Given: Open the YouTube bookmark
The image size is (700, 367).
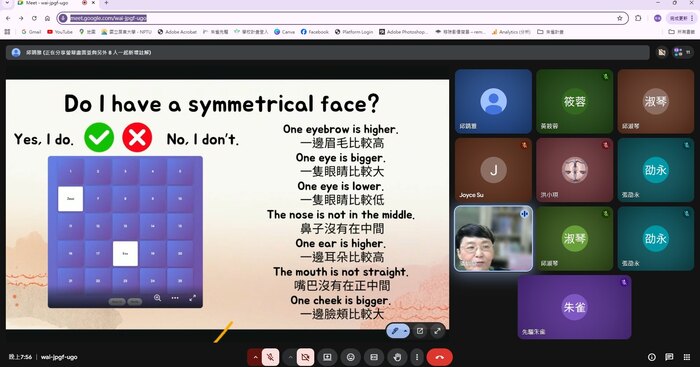Looking at the screenshot, I should click(x=60, y=32).
